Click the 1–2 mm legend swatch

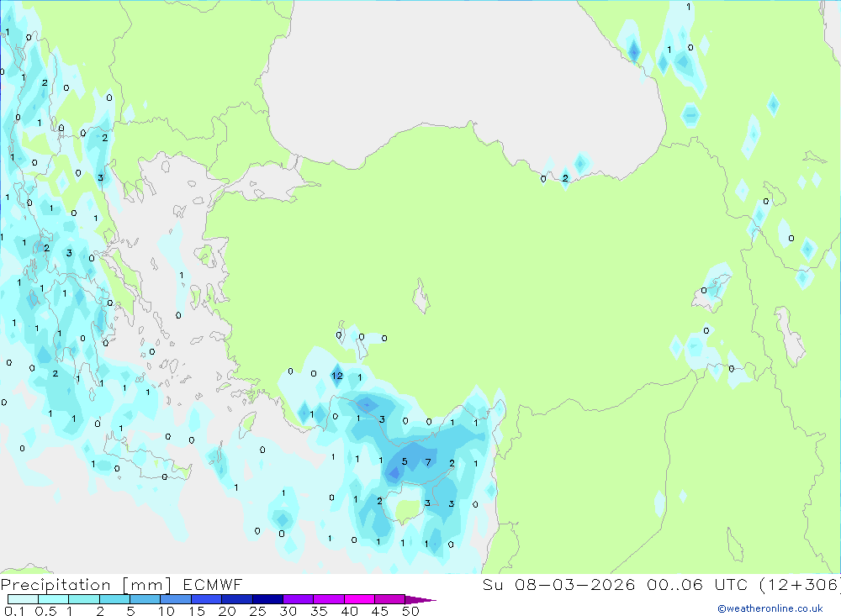84,599
